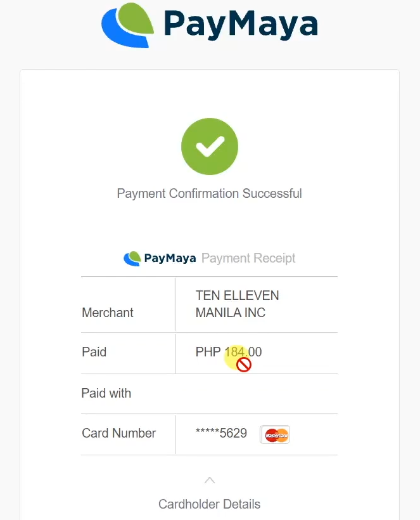Click the PHP 184.00 amount
Screen dimensions: 420x520
click(x=229, y=352)
